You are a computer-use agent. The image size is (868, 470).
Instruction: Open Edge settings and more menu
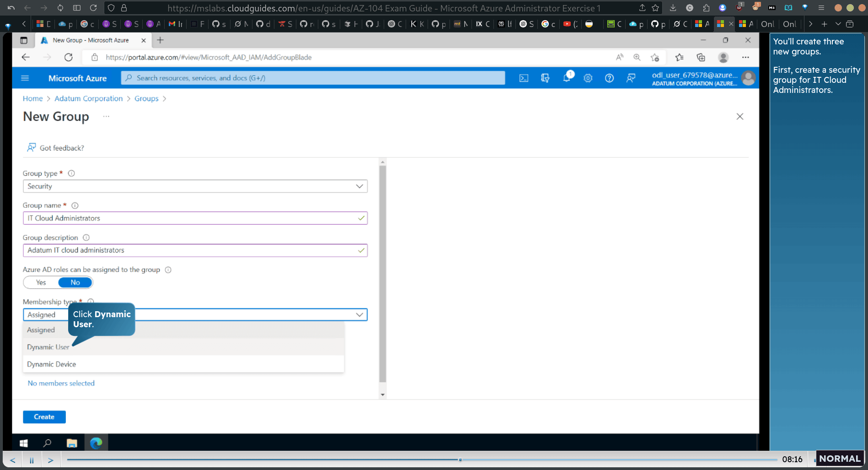point(745,57)
